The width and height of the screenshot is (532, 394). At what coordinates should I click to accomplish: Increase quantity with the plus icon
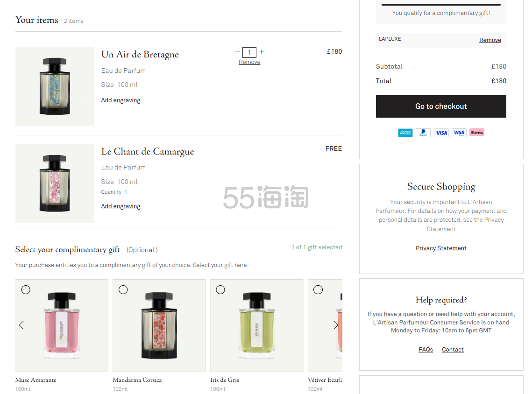[x=262, y=52]
